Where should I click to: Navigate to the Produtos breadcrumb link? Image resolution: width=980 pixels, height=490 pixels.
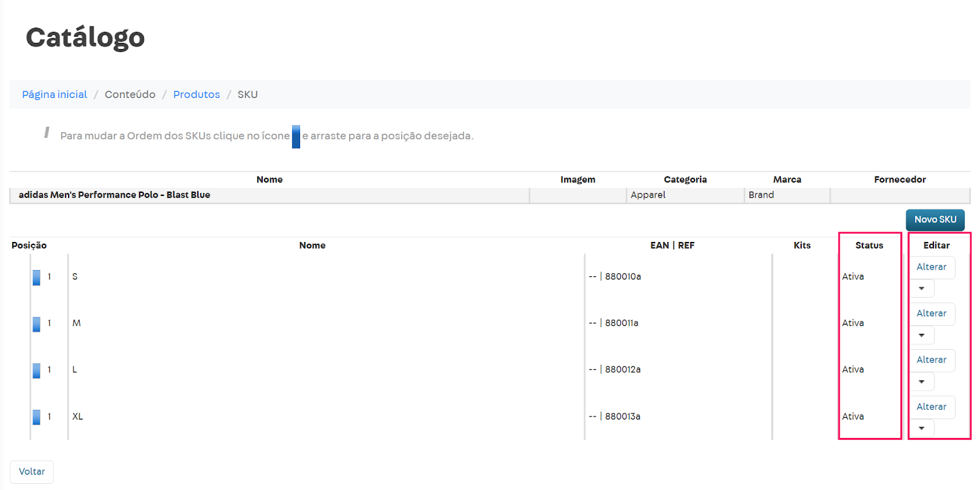[196, 94]
